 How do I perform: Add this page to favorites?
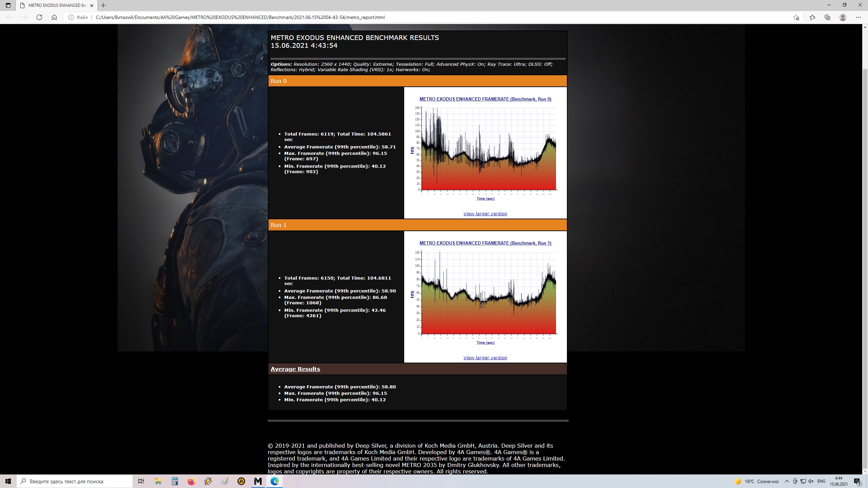click(x=796, y=17)
